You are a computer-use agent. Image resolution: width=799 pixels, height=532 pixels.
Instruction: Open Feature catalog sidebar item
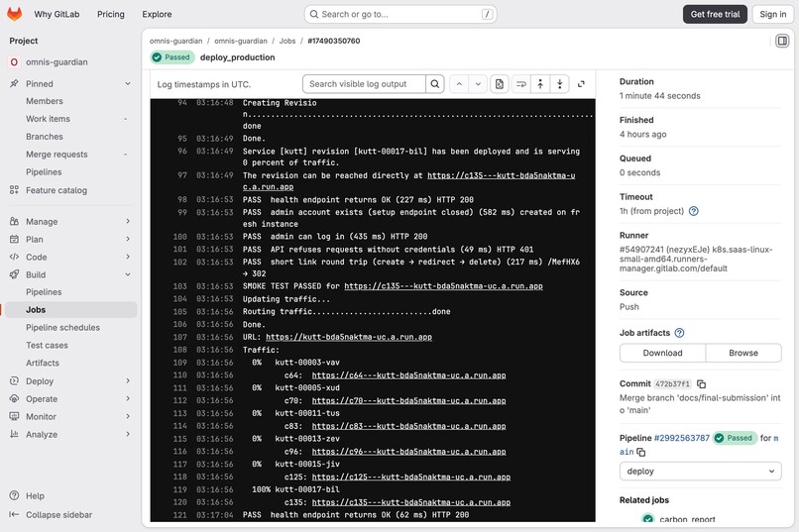[57, 190]
